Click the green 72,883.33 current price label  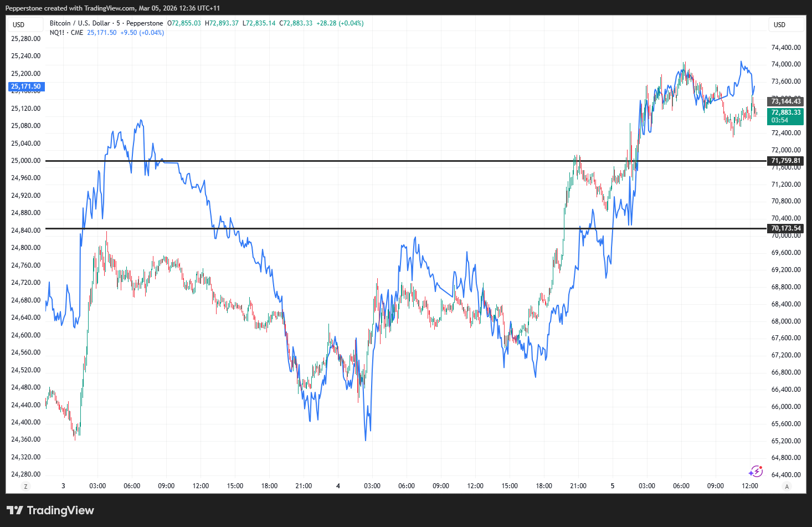785,112
